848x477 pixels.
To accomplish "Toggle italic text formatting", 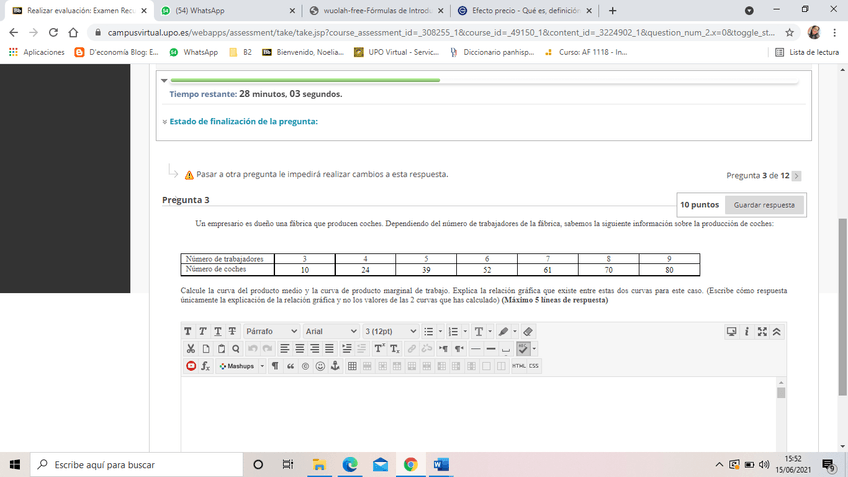I will coord(203,331).
